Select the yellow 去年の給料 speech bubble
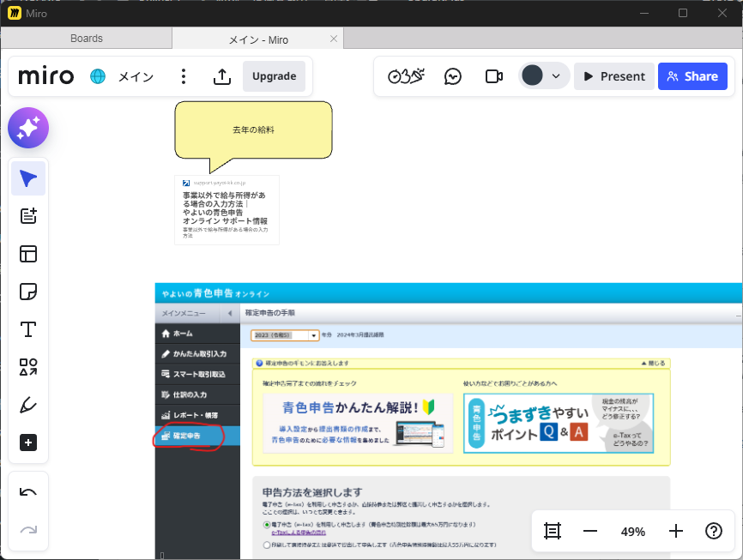The image size is (743, 560). point(253,130)
